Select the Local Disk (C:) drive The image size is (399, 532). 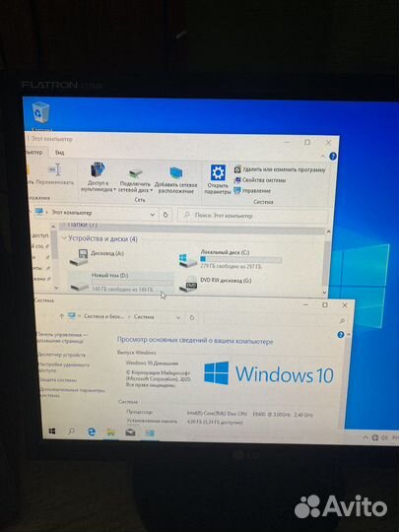[x=231, y=259]
